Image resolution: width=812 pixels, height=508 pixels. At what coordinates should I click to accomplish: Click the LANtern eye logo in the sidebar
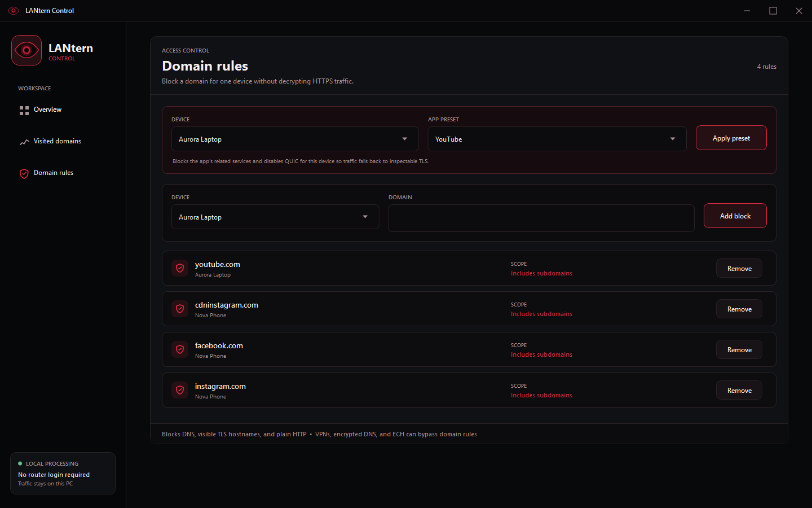coord(27,50)
